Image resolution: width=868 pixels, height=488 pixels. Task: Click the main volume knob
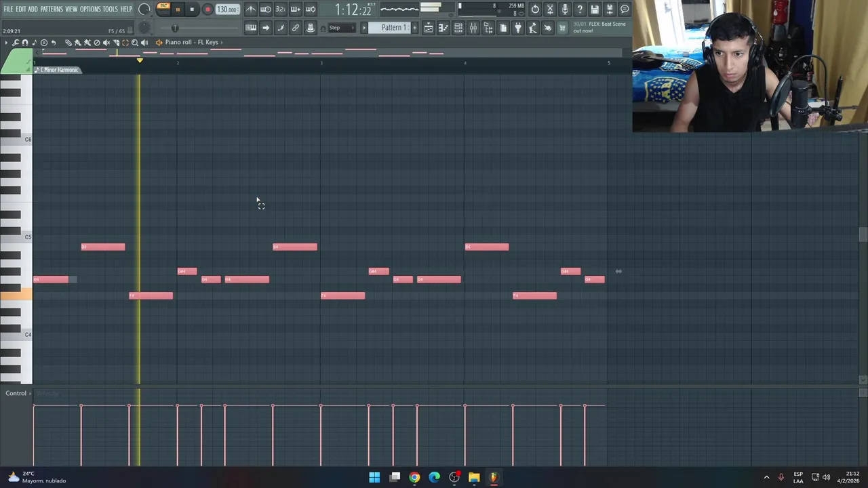click(x=144, y=9)
